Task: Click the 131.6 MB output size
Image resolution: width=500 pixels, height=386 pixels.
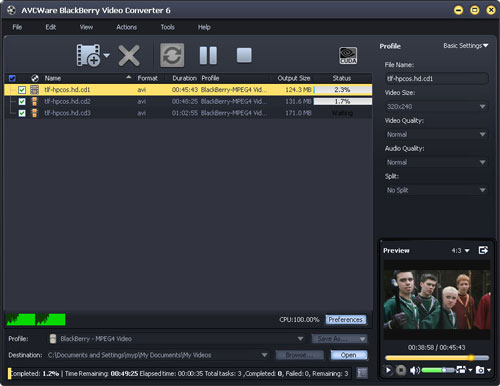Action: tap(298, 101)
